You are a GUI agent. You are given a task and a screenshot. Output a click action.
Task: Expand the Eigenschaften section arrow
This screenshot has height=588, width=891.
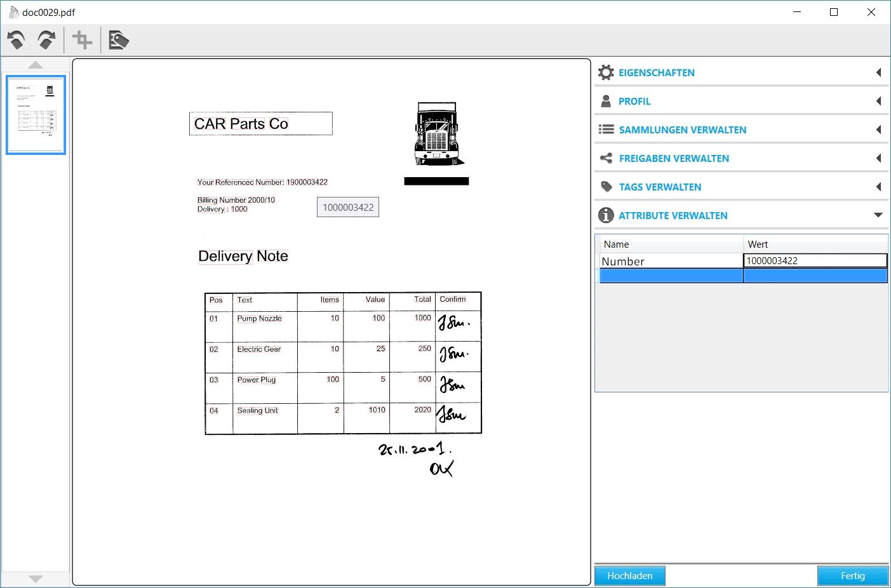click(x=878, y=72)
